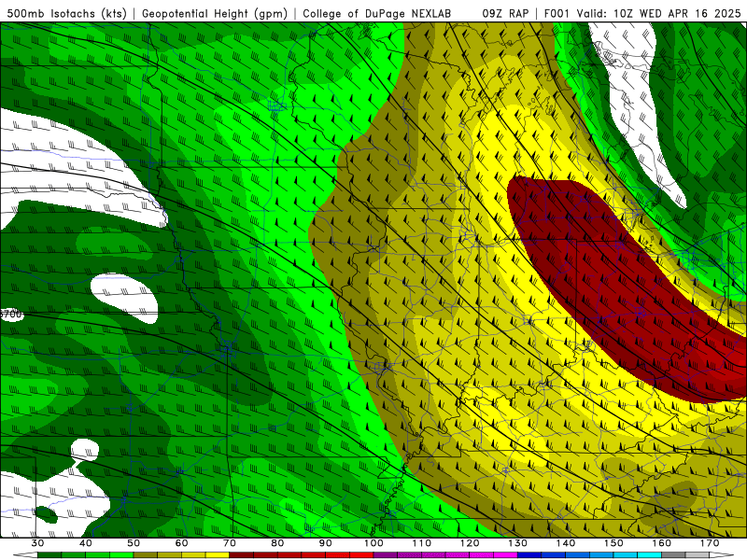Click the dark gray swatch starting at 160
Viewport: 747px width, 560px height.
673,555
